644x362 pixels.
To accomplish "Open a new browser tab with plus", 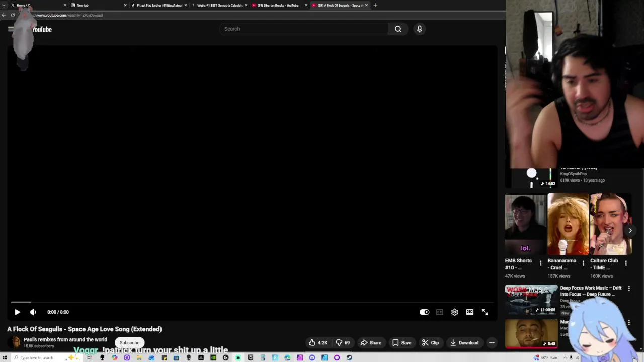I will click(375, 5).
